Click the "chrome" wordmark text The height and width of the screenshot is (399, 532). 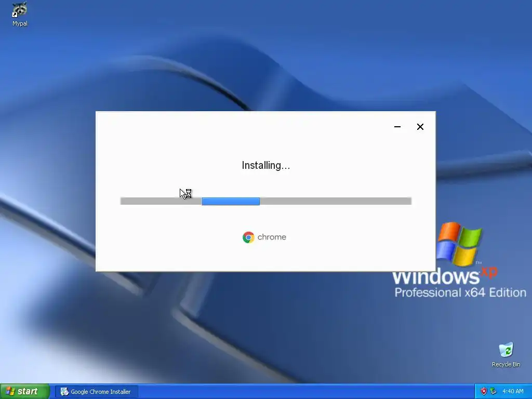[x=272, y=237]
